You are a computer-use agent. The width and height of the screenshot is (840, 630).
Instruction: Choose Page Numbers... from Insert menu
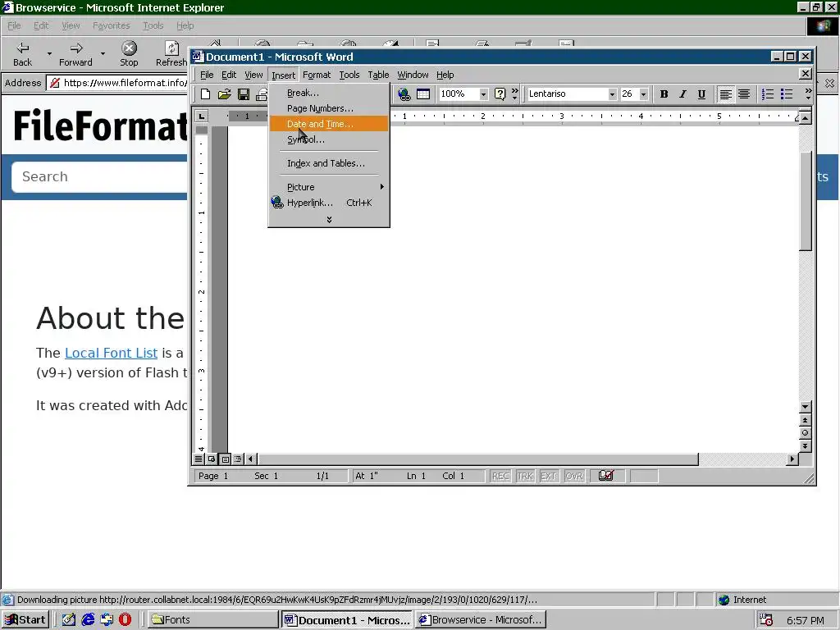click(329, 108)
